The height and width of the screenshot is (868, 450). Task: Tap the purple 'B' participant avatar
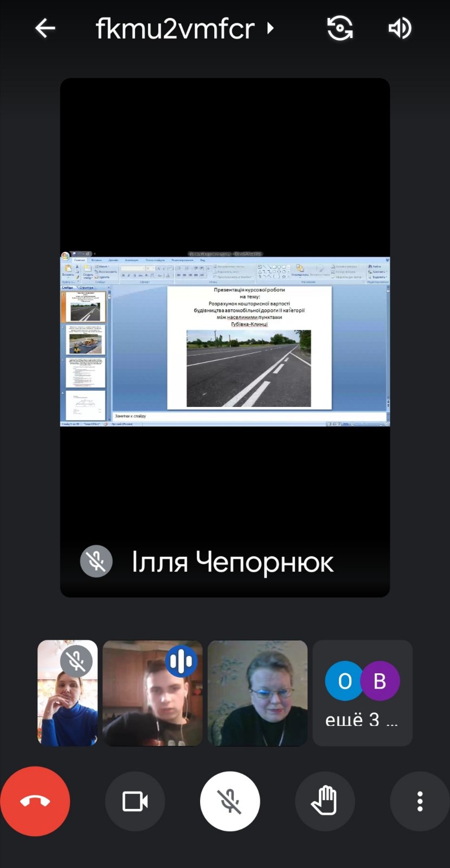(380, 681)
